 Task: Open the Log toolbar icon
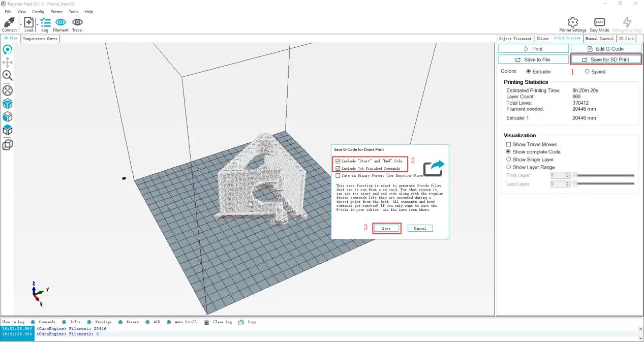coord(45,23)
